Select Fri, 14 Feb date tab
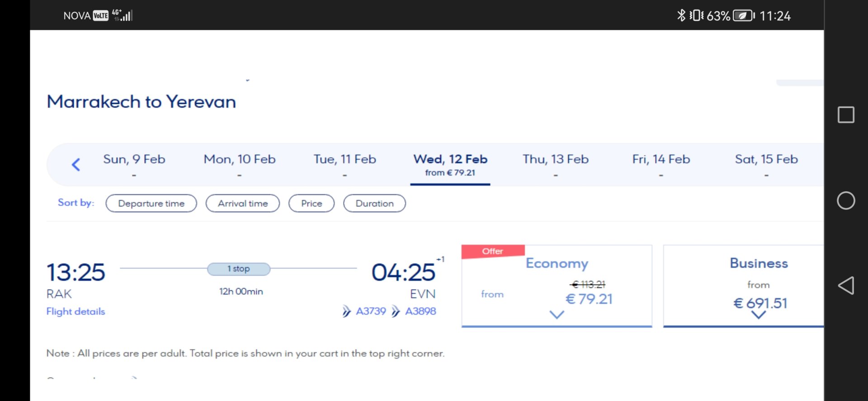Screen dimensions: 868x401 (x=661, y=165)
